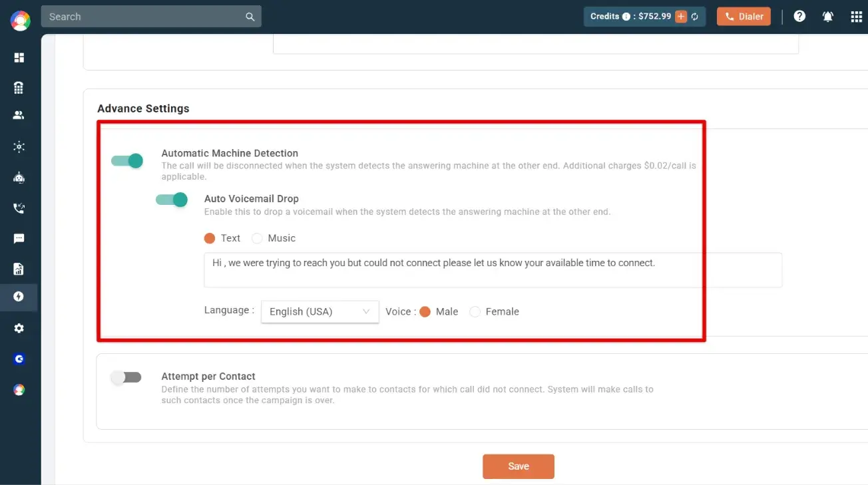
Task: Disable Automatic Machine Detection
Action: pyautogui.click(x=126, y=160)
